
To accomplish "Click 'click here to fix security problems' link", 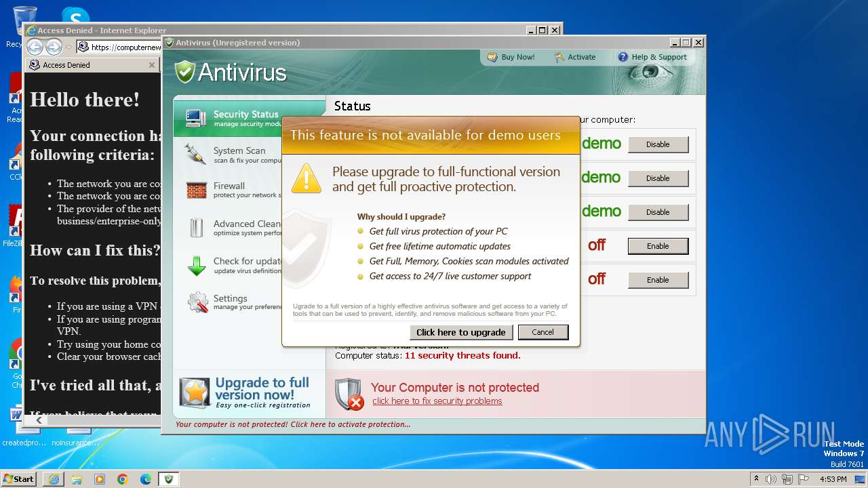I will (437, 401).
